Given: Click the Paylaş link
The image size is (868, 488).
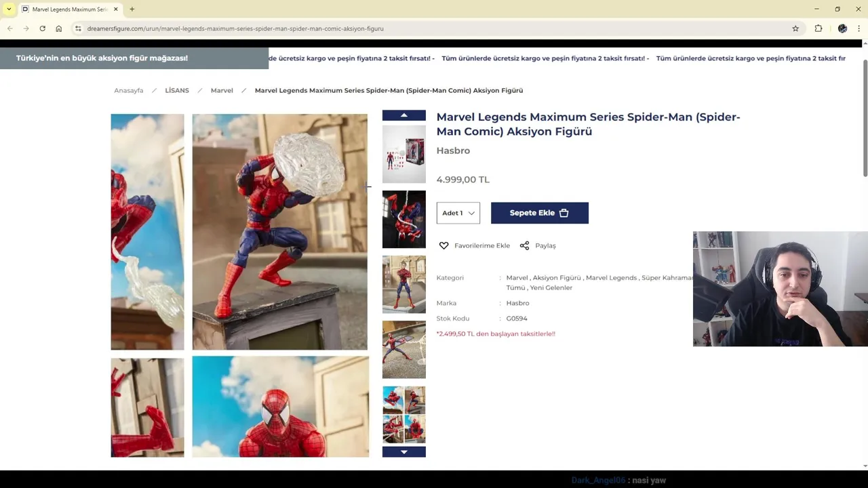Looking at the screenshot, I should click(545, 245).
